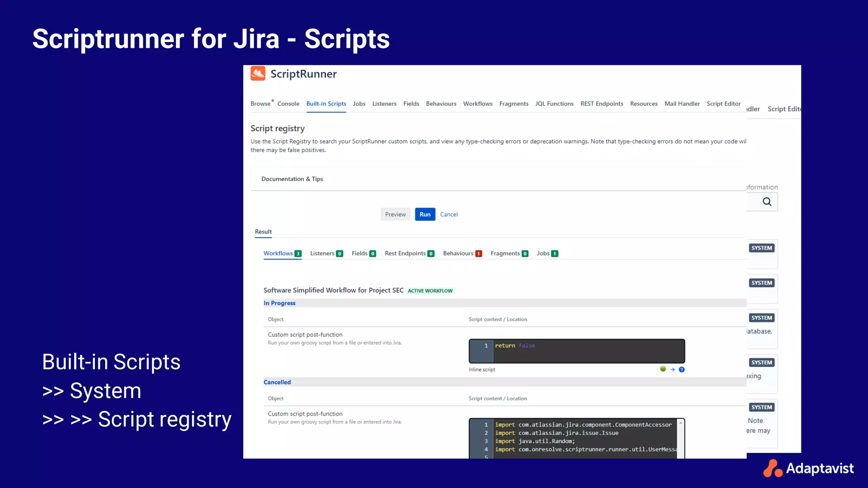
Task: Select the Fields results tab with 0
Action: click(x=364, y=253)
